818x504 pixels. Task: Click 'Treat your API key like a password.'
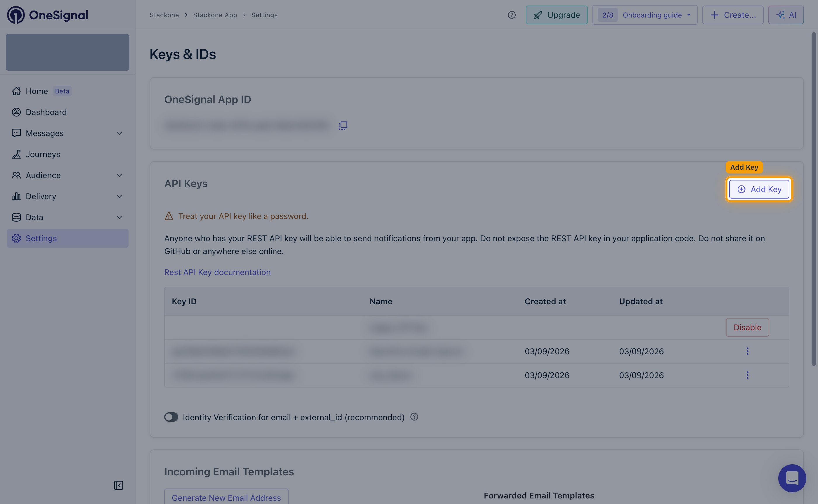tap(243, 216)
